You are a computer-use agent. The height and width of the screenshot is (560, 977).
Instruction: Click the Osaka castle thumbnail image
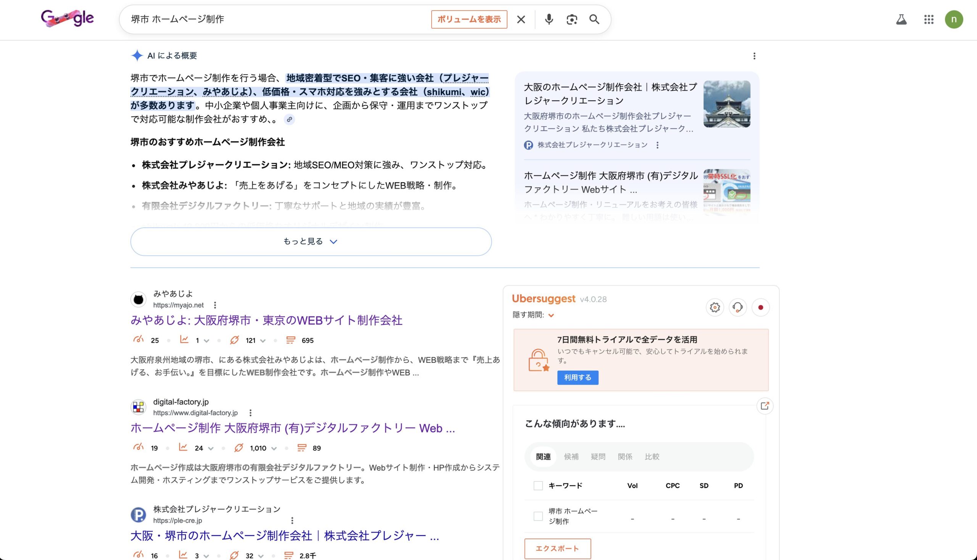tap(726, 104)
